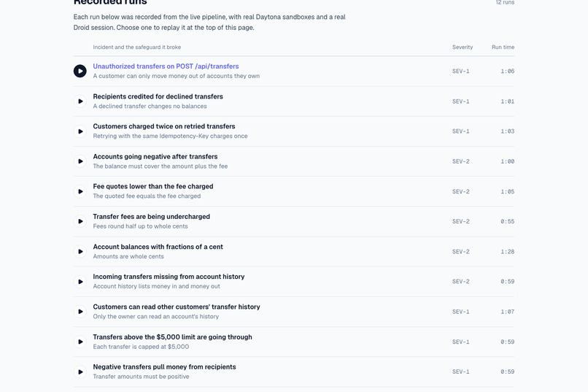
Task: Click the Run time column header
Action: (503, 47)
